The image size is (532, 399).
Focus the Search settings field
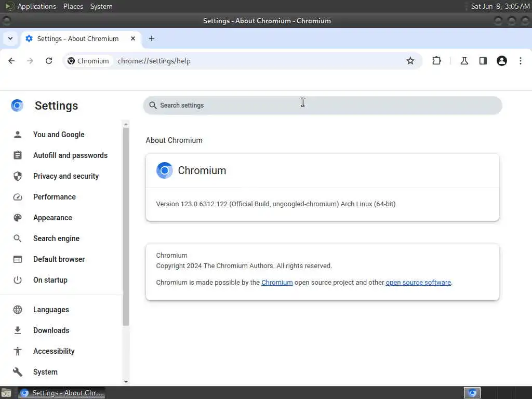(322, 105)
